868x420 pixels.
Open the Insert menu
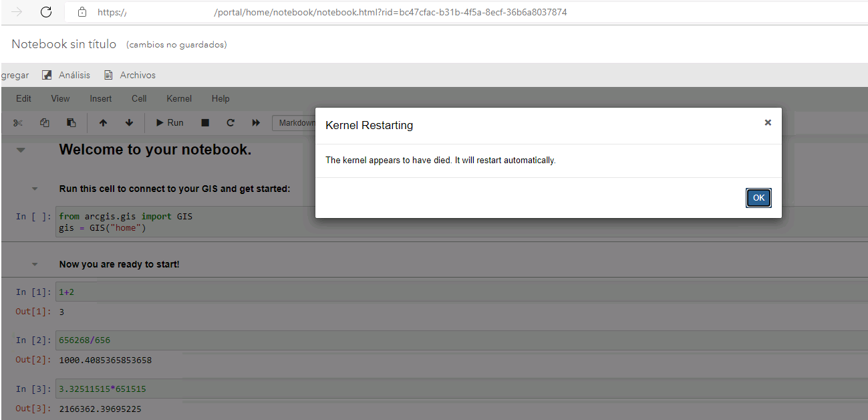point(100,98)
